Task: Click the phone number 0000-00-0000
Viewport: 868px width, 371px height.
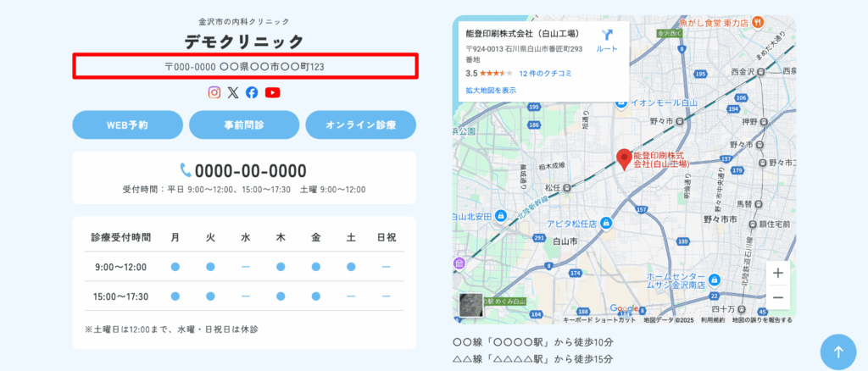Action: click(x=243, y=170)
